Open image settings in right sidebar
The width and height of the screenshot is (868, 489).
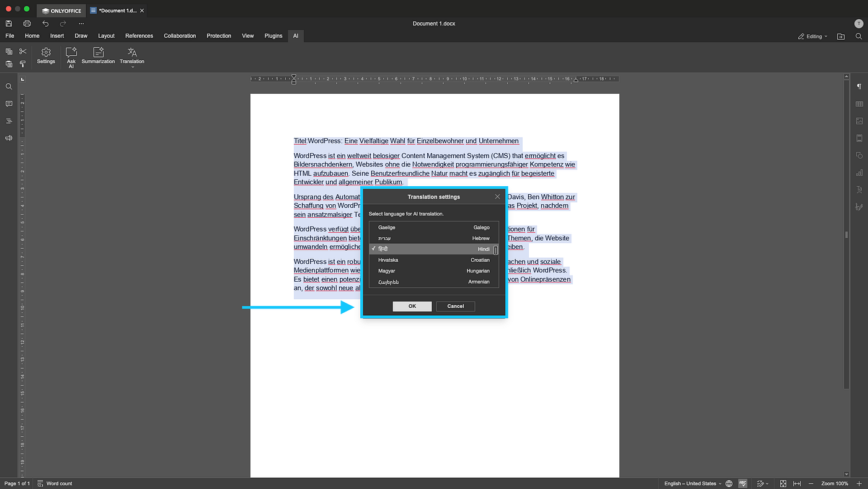(x=859, y=121)
